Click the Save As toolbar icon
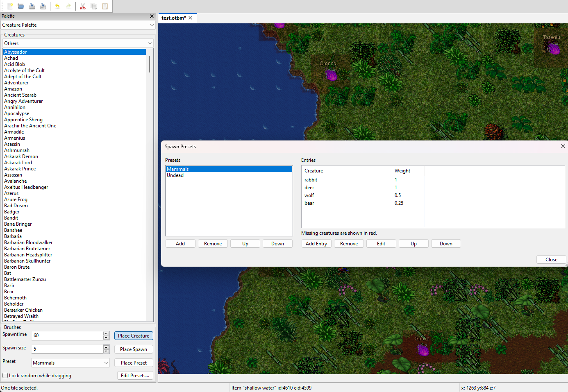 (x=43, y=6)
